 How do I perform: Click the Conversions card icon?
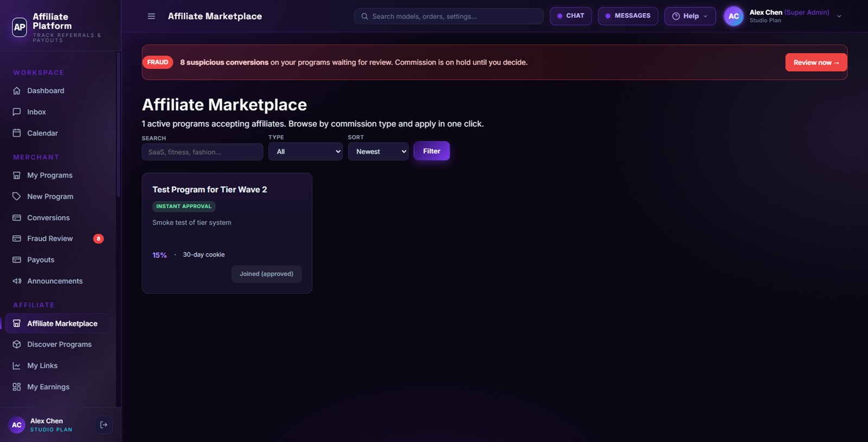pyautogui.click(x=17, y=217)
